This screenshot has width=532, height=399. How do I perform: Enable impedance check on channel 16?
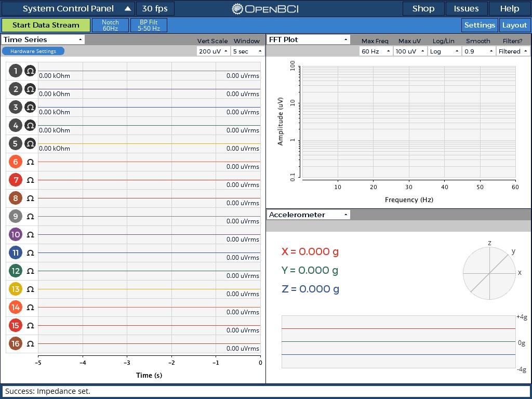(30, 344)
